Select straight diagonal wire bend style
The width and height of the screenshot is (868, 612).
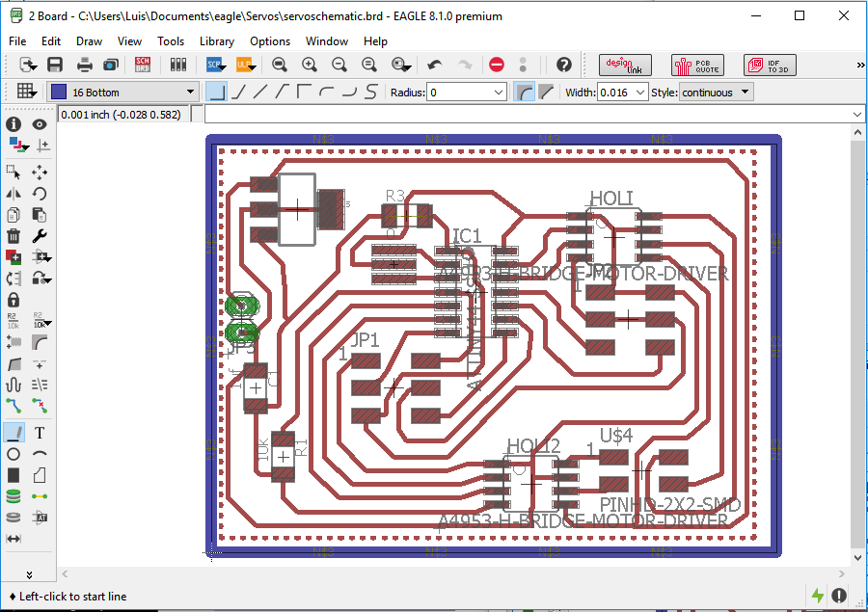tap(260, 92)
